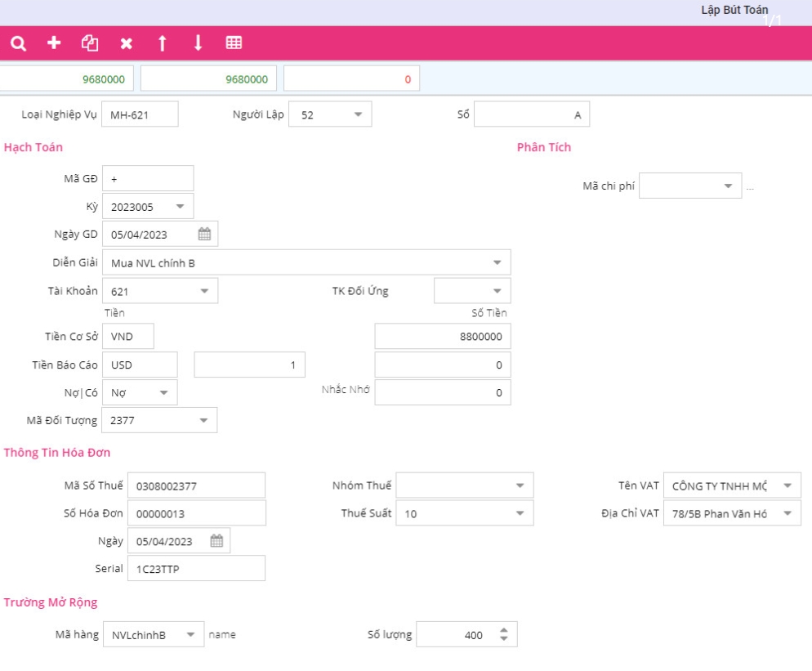Open the Kỳ period dropdown
Image resolution: width=812 pixels, height=671 pixels.
[180, 207]
